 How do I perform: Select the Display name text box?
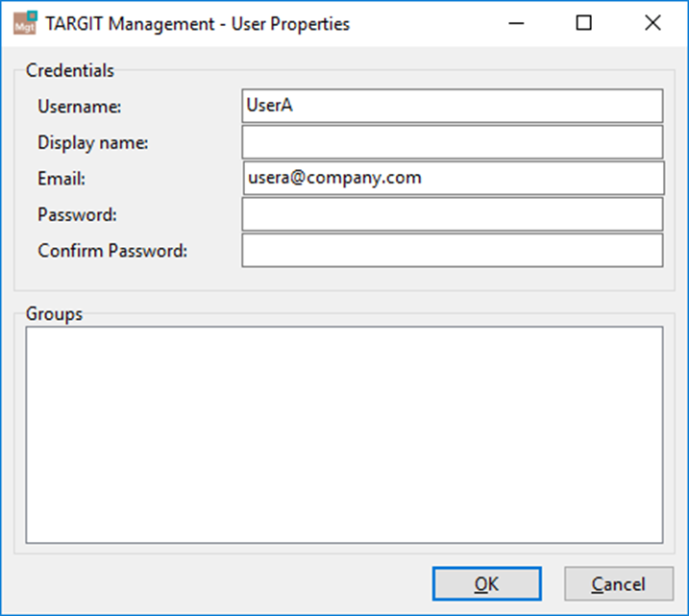[453, 142]
